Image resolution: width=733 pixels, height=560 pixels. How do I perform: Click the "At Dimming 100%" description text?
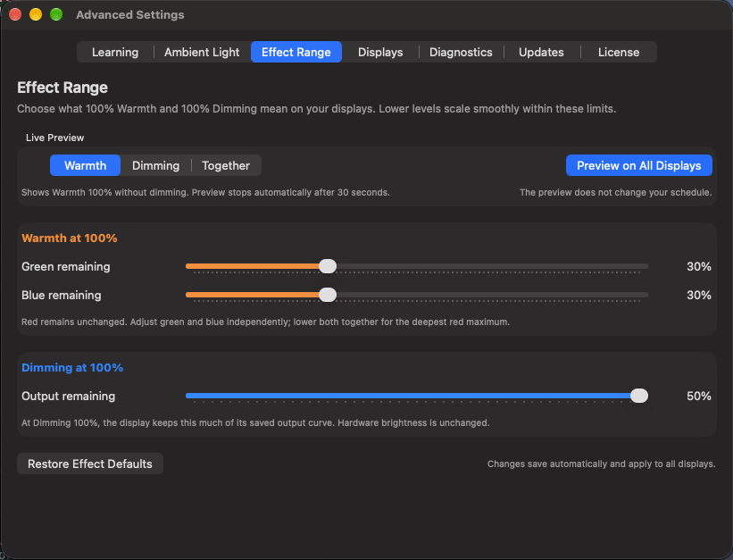[255, 423]
